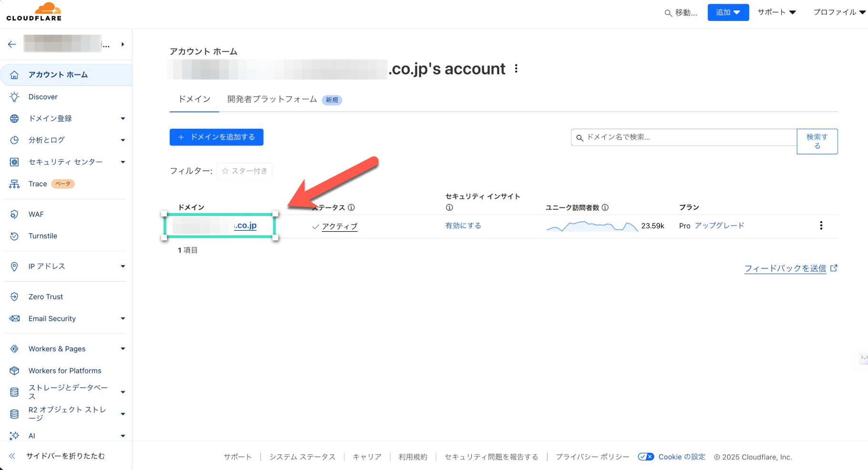This screenshot has height=470, width=868.
Task: Click the 検索する button
Action: (817, 142)
